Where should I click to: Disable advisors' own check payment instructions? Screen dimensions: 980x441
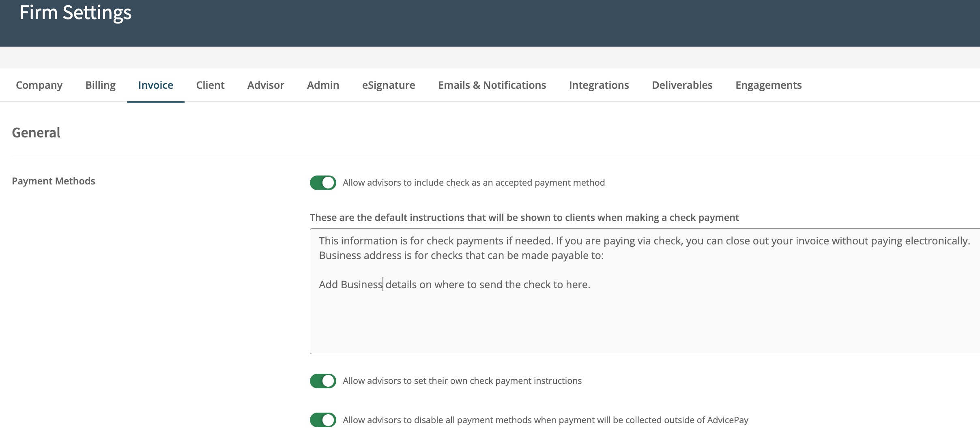(323, 381)
